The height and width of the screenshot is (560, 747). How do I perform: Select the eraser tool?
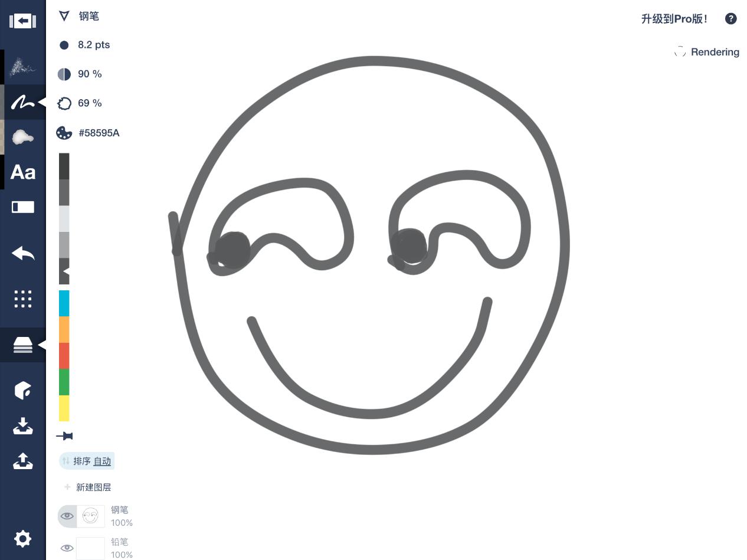point(23,207)
